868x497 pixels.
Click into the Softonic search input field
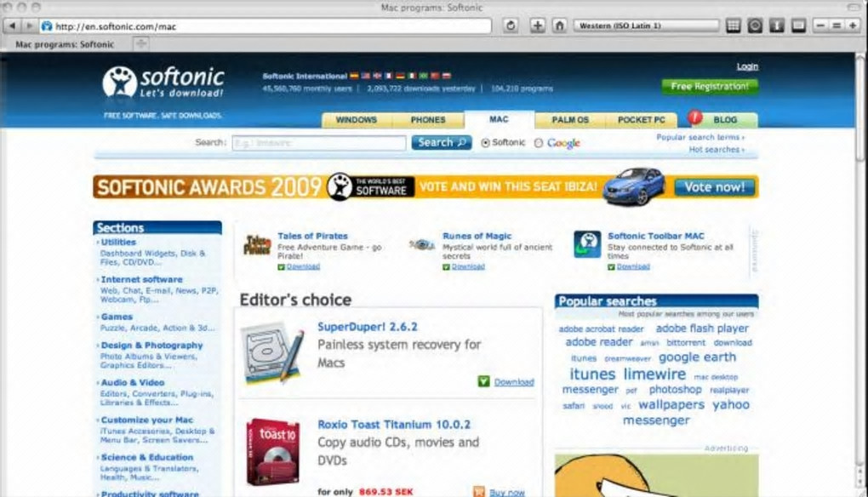[x=319, y=143]
